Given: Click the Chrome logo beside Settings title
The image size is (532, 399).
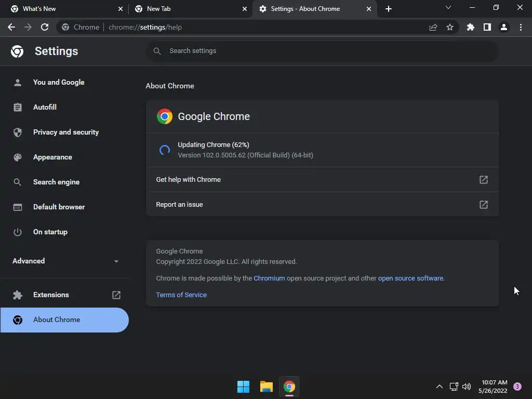Looking at the screenshot, I should click(x=17, y=51).
